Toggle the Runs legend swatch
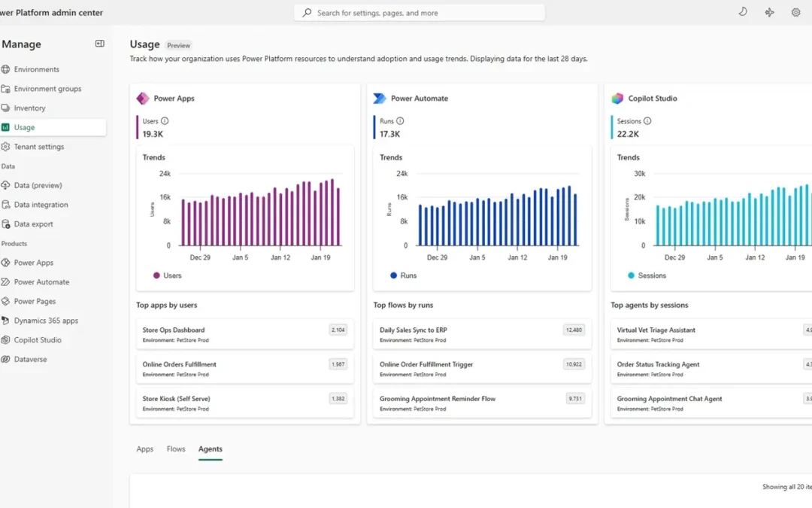The width and height of the screenshot is (812, 508). pyautogui.click(x=393, y=275)
